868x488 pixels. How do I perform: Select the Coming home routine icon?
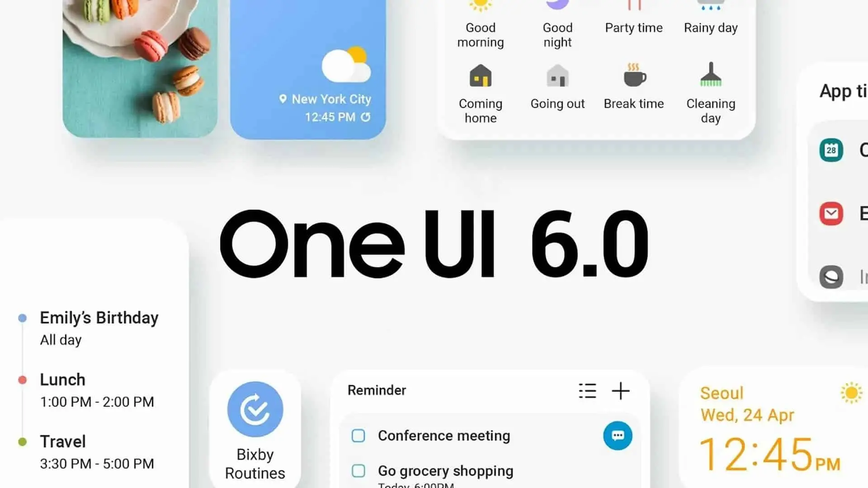point(481,77)
